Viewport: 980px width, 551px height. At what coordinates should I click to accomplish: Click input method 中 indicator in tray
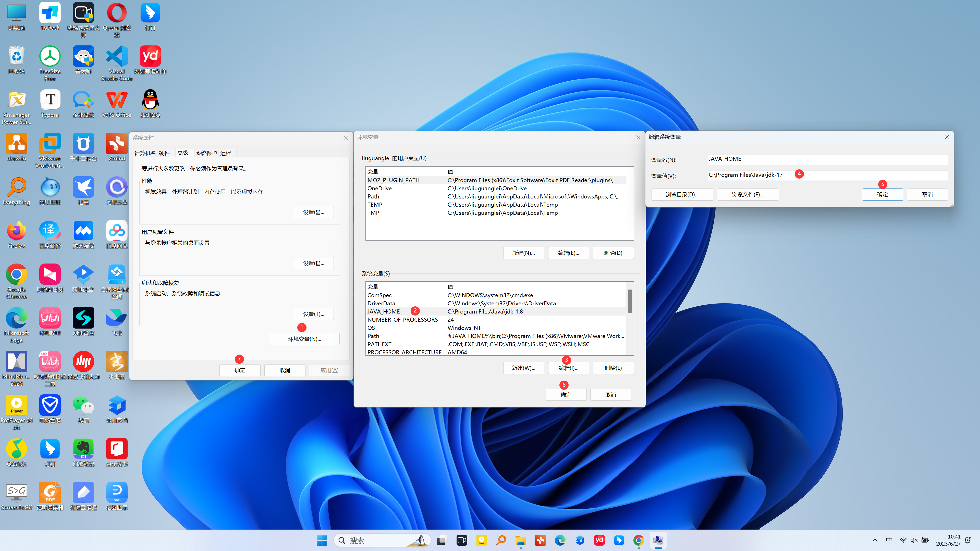pos(889,540)
